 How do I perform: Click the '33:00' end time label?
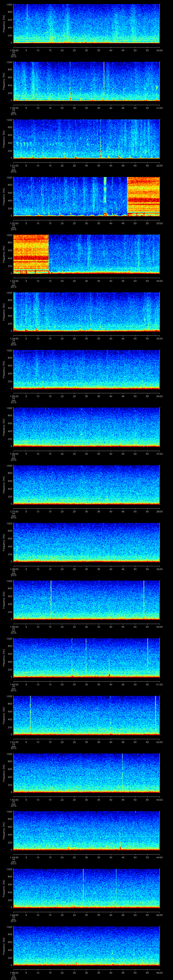pyautogui.click(x=160, y=223)
